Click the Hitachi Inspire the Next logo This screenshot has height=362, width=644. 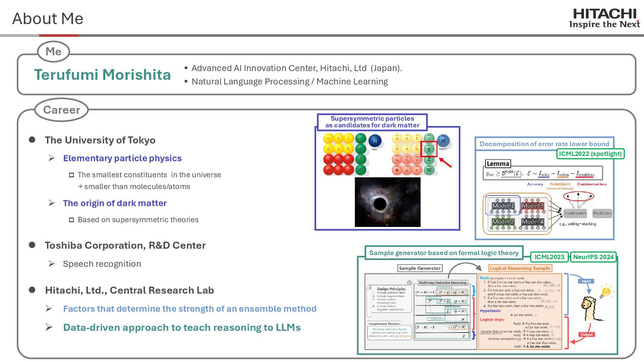[604, 18]
